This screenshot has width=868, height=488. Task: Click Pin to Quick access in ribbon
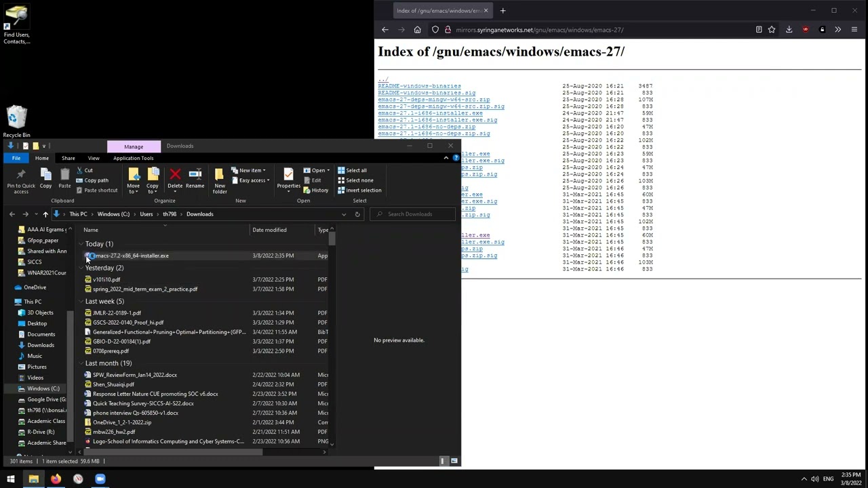20,180
